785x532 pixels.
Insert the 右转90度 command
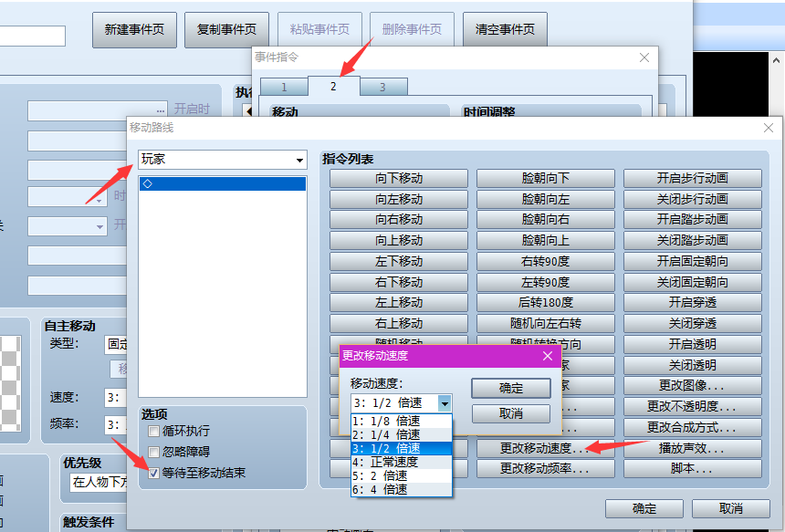[x=546, y=262]
